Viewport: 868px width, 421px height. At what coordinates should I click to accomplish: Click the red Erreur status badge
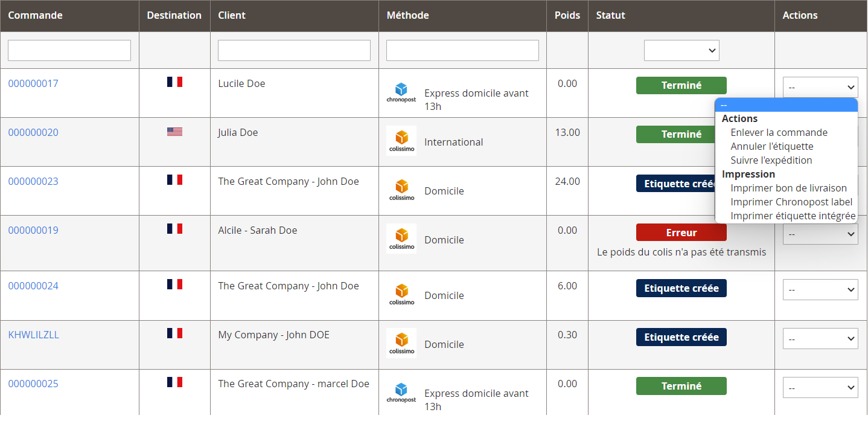681,233
